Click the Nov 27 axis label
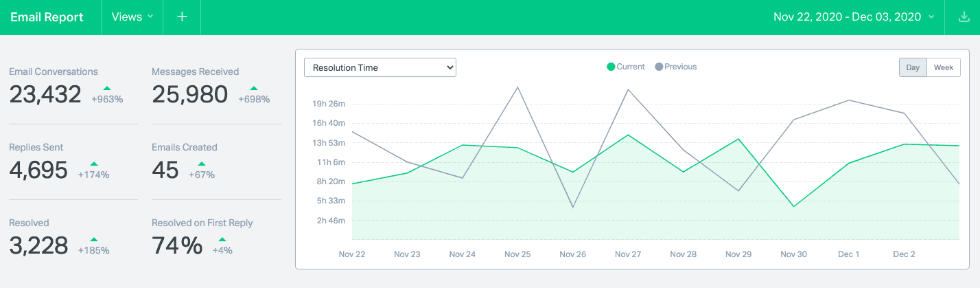The width and height of the screenshot is (980, 288). (628, 254)
